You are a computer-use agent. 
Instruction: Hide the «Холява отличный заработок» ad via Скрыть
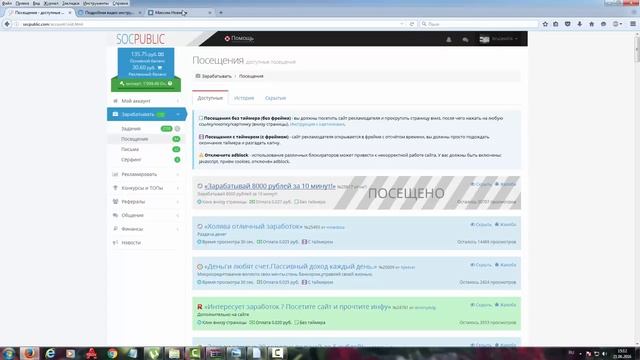click(x=481, y=224)
